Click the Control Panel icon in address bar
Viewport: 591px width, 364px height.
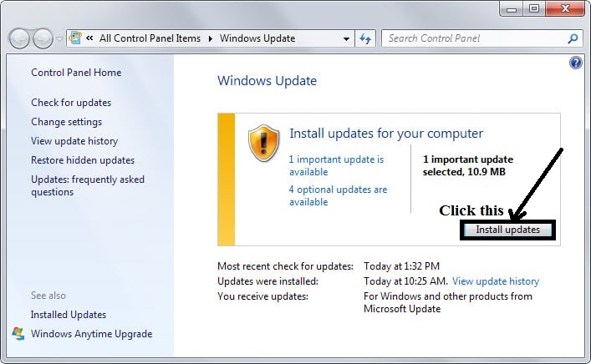76,38
